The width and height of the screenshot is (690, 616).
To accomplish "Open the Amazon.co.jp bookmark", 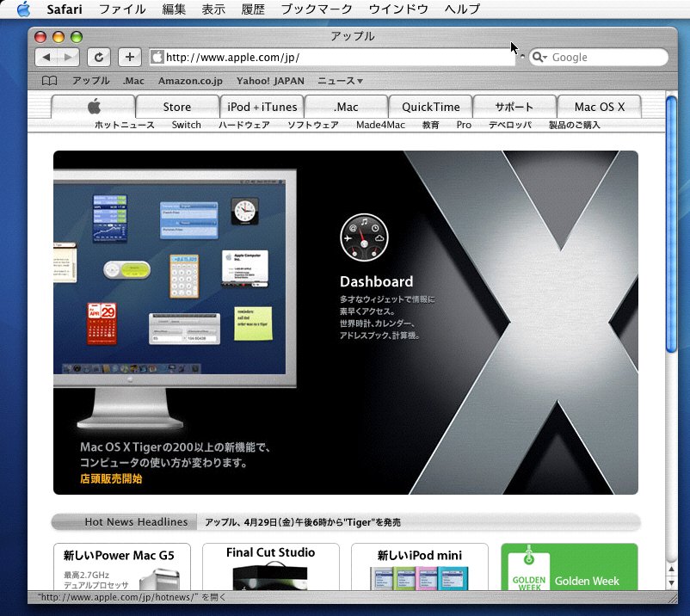I will click(190, 81).
